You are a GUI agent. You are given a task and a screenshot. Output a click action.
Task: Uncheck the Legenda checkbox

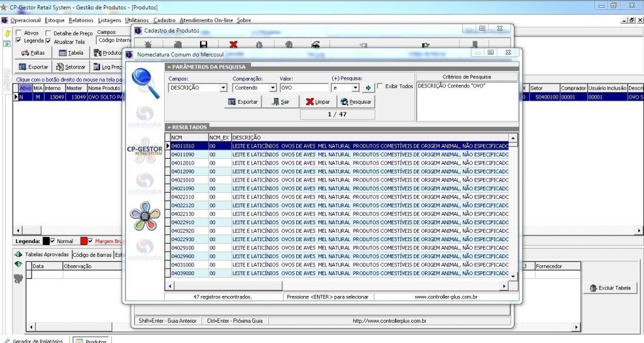pos(18,41)
